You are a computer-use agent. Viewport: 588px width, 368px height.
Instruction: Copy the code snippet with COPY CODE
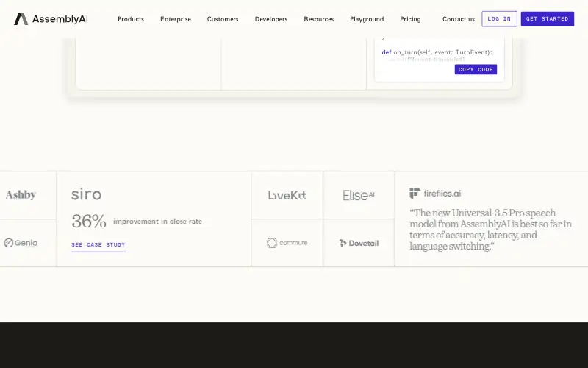click(476, 69)
